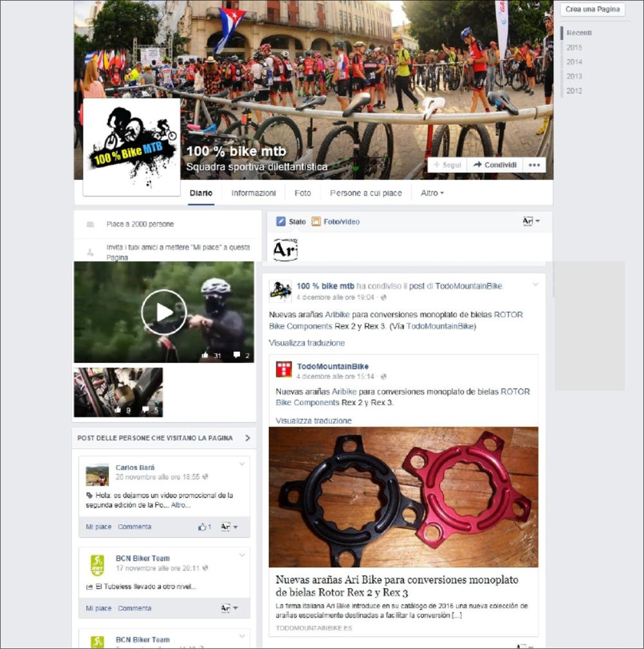This screenshot has width=644, height=649.
Task: Click the 100 % Bike MTB profile picture
Action: tap(132, 147)
